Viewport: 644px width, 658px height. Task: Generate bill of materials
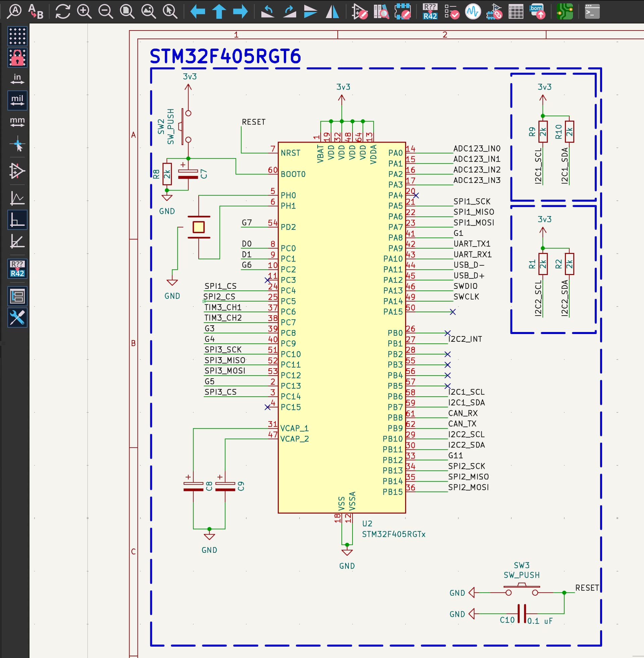(537, 11)
